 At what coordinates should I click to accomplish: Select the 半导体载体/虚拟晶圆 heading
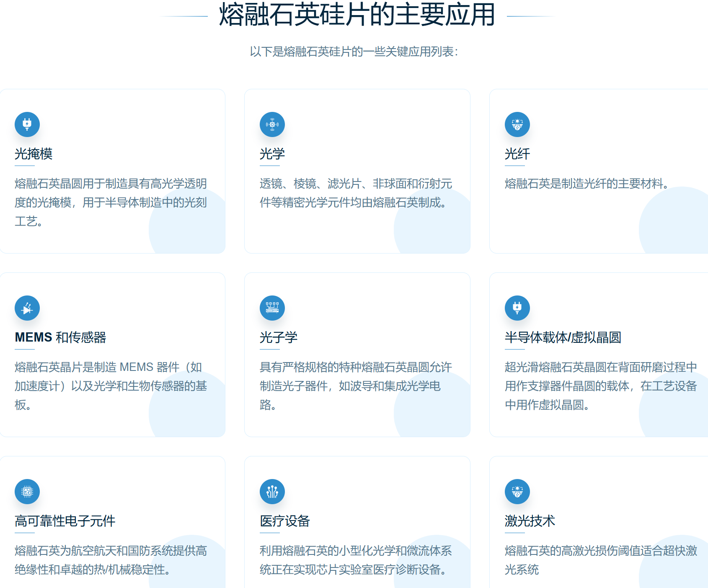tap(563, 337)
